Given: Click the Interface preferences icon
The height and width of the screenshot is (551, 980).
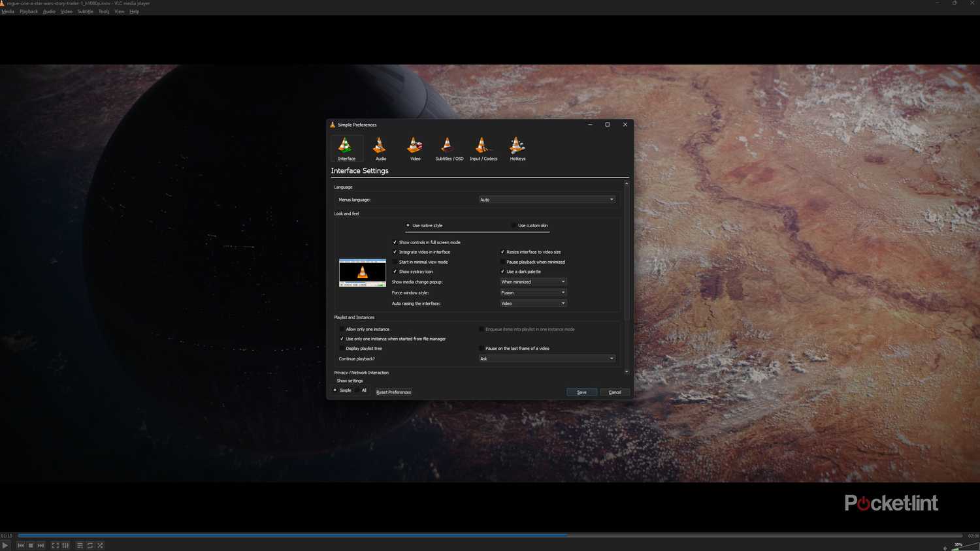Looking at the screenshot, I should click(346, 148).
